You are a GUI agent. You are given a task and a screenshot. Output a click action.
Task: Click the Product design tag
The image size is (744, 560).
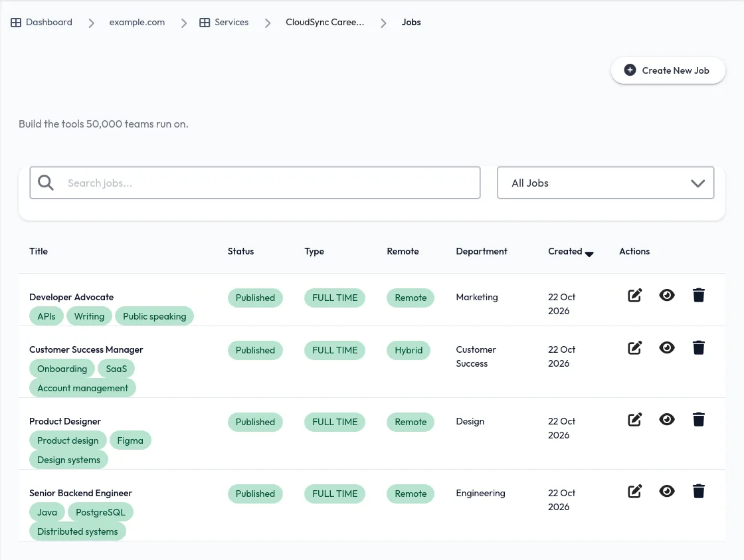[68, 440]
